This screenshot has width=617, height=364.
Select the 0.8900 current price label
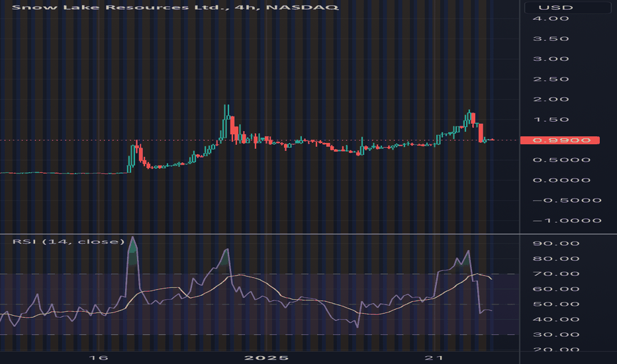(560, 140)
